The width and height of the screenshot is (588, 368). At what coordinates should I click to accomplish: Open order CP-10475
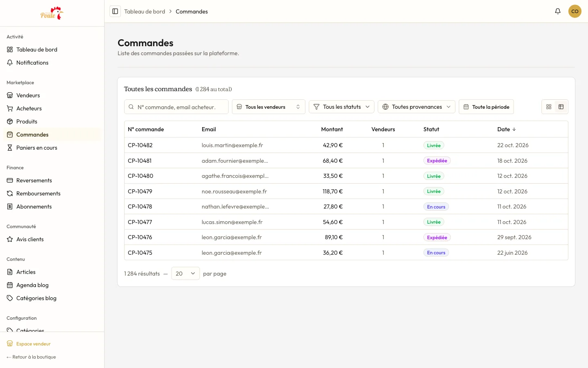(x=140, y=253)
